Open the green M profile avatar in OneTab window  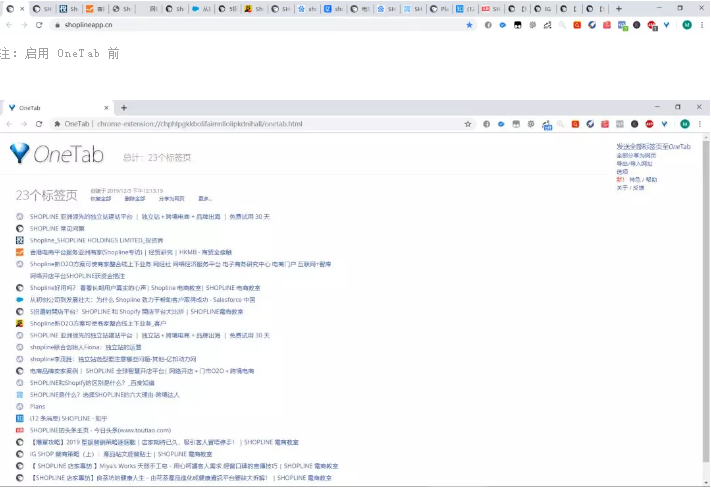pos(685,124)
